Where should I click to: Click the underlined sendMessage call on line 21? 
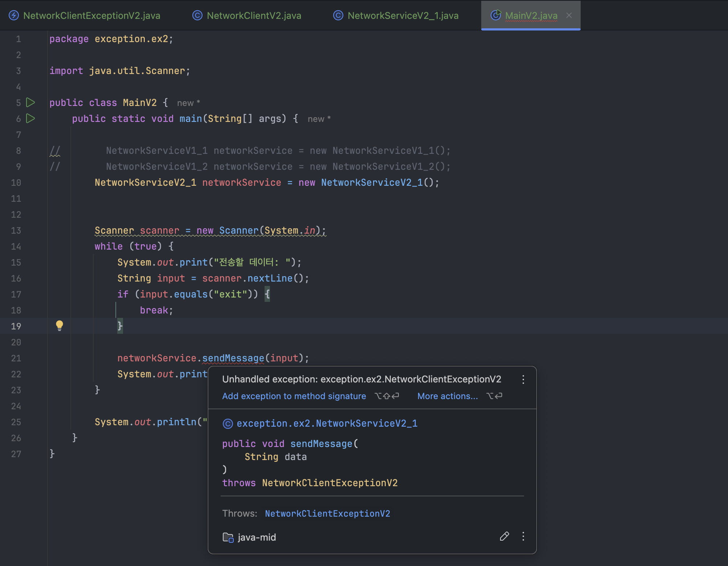pos(233,358)
